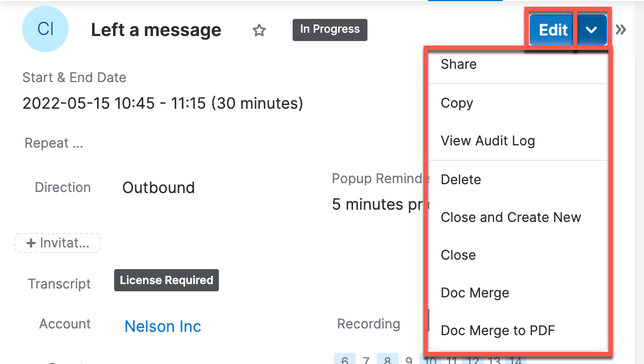The width and height of the screenshot is (644, 364).
Task: Open the Edit actions dropdown arrow
Action: tap(591, 30)
